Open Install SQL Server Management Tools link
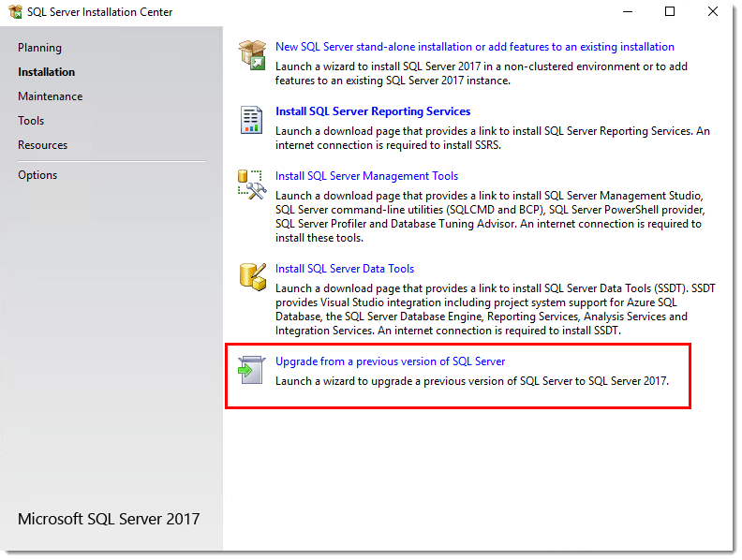The height and width of the screenshot is (560, 742). tap(366, 176)
